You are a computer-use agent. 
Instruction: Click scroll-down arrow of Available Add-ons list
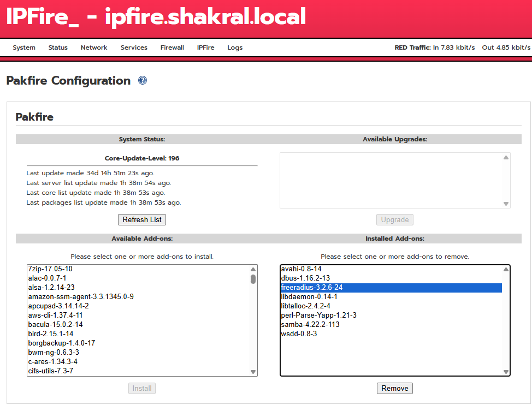click(253, 372)
